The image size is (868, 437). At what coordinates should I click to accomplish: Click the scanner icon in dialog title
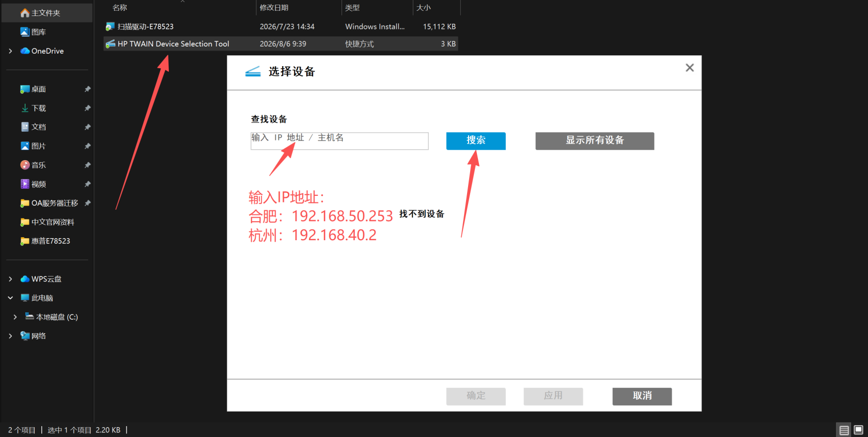[253, 71]
